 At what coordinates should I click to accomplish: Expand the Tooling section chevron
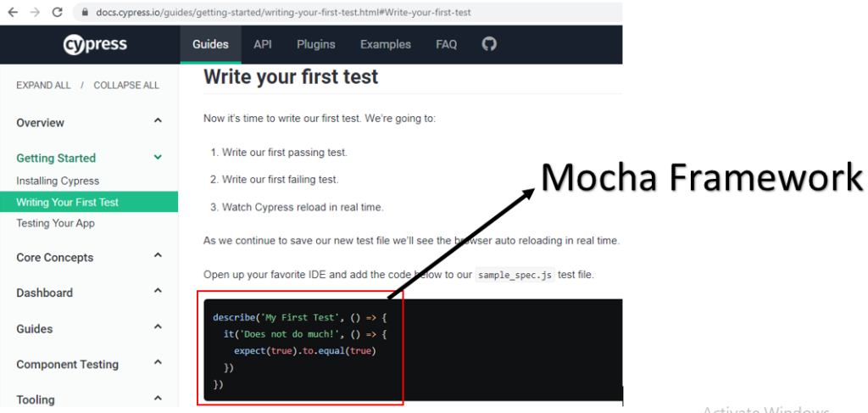point(158,398)
